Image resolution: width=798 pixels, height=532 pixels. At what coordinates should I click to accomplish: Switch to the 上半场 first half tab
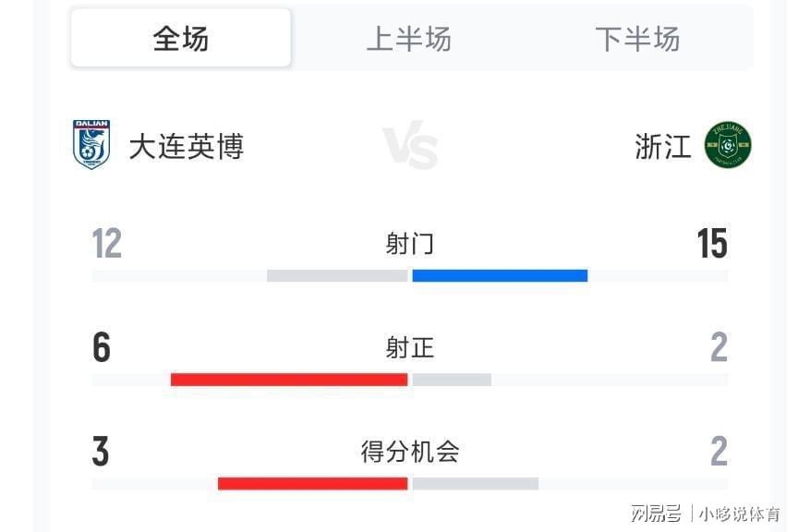[x=408, y=39]
